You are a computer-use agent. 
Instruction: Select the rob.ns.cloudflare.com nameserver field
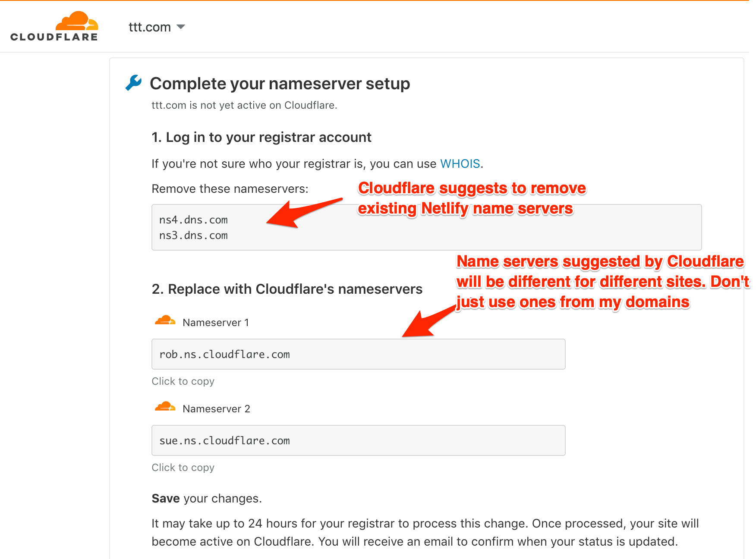[x=358, y=354]
